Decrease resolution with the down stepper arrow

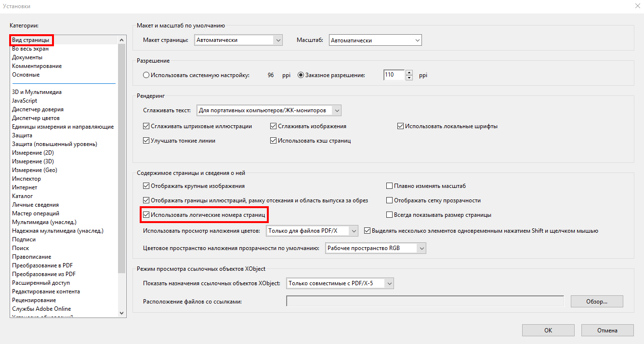409,78
